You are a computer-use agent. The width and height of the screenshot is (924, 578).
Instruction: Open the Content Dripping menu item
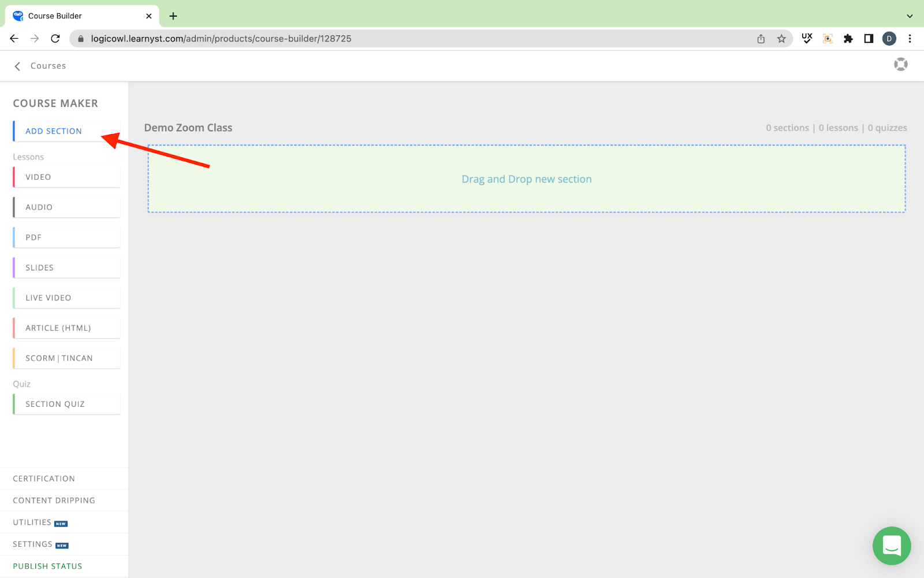pos(54,501)
